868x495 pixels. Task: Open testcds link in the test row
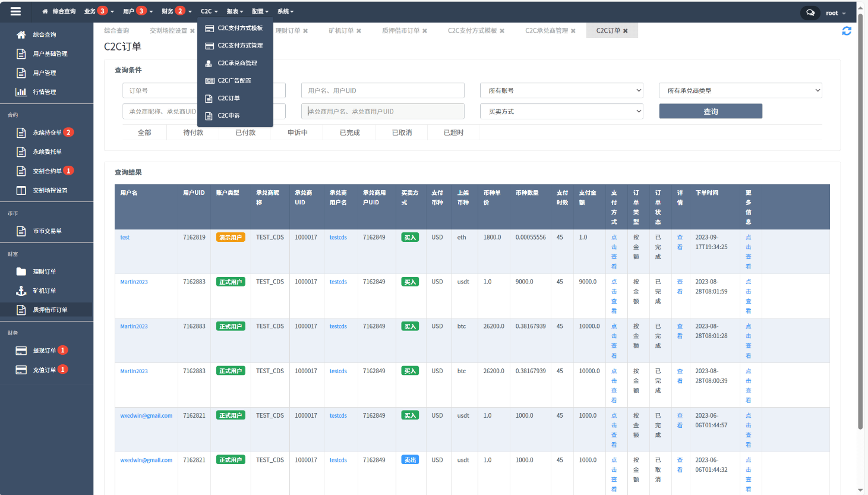(338, 238)
